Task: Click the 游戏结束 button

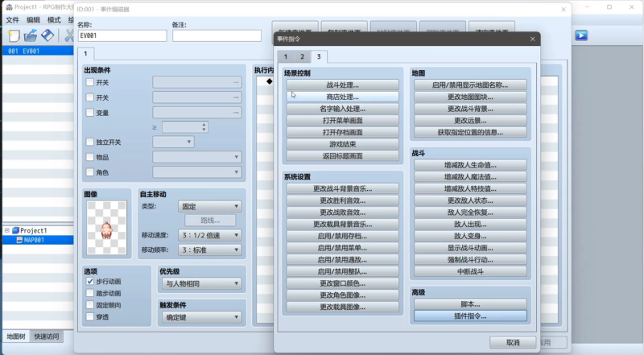Action: click(343, 144)
